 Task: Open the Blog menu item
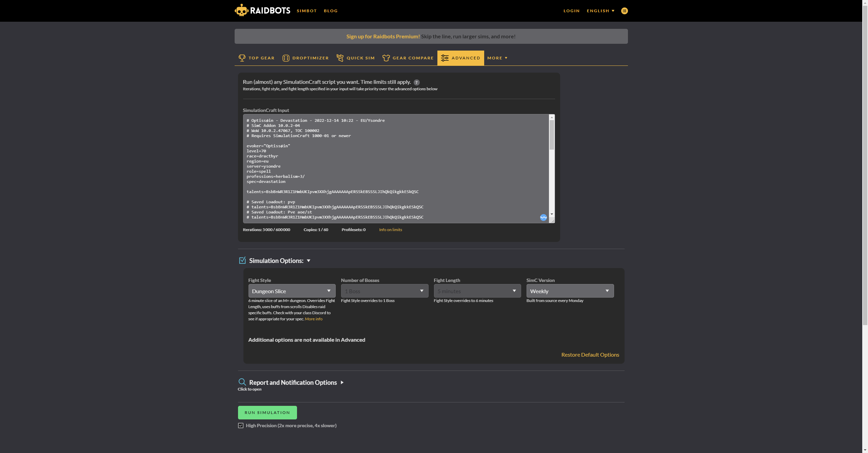[x=331, y=11]
